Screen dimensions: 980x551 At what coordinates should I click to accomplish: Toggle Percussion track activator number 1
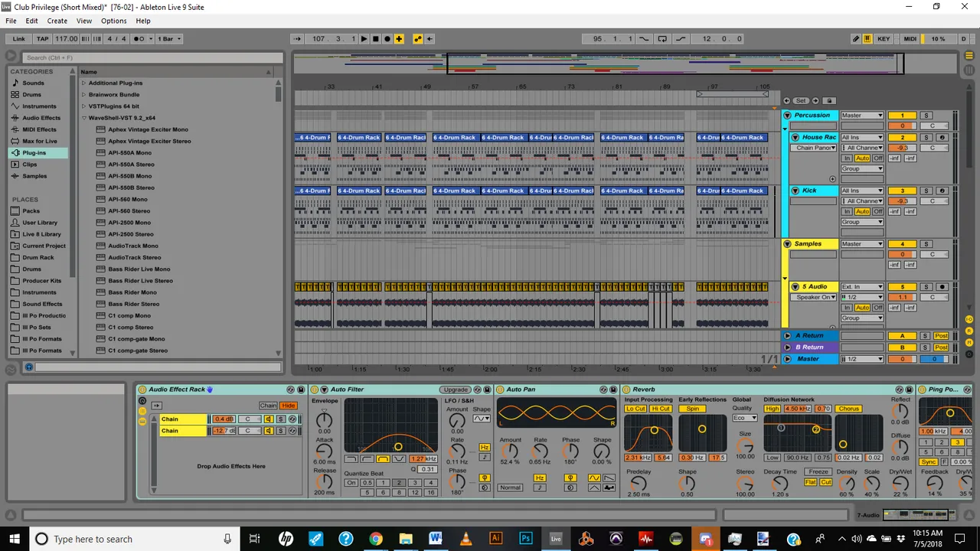[902, 116]
